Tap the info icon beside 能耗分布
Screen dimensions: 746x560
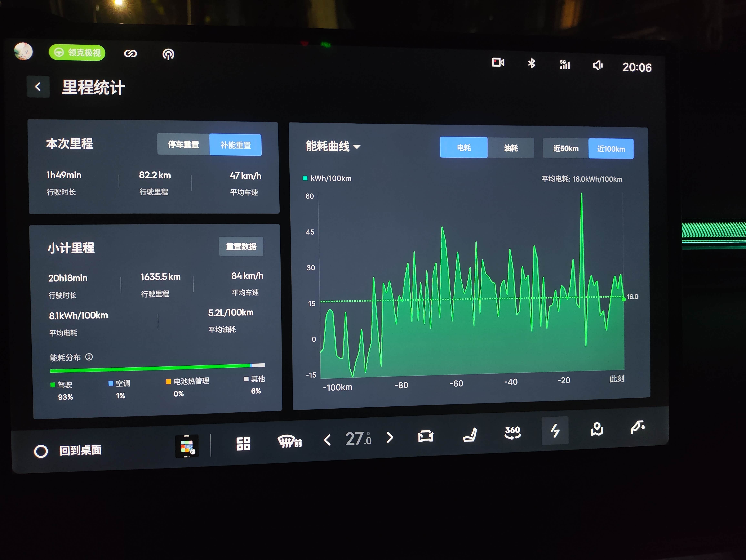pyautogui.click(x=89, y=357)
